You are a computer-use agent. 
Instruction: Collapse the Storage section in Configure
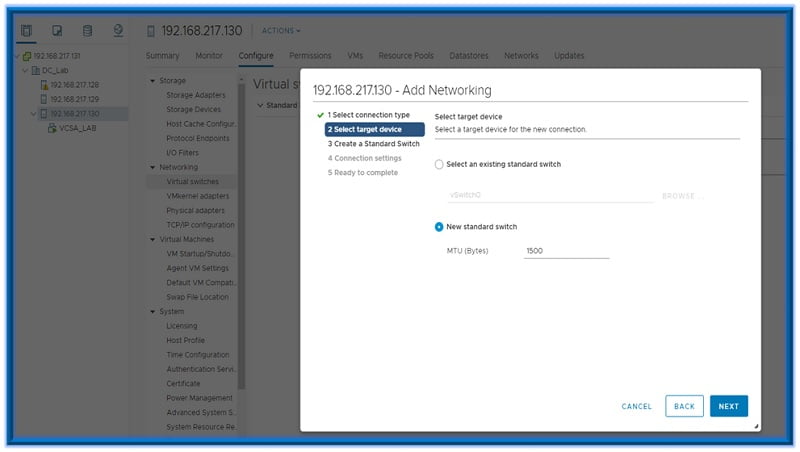(153, 81)
